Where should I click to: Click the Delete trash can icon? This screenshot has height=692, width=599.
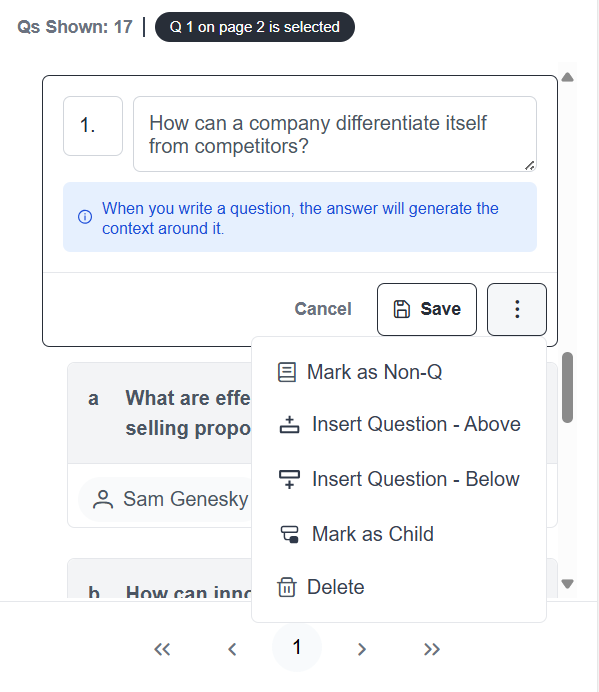[x=286, y=587]
